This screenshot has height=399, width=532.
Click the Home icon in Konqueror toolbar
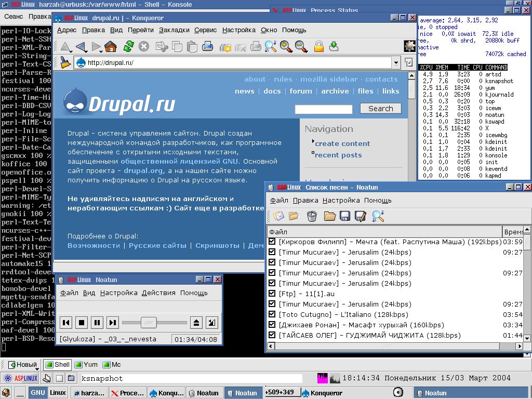tap(110, 47)
